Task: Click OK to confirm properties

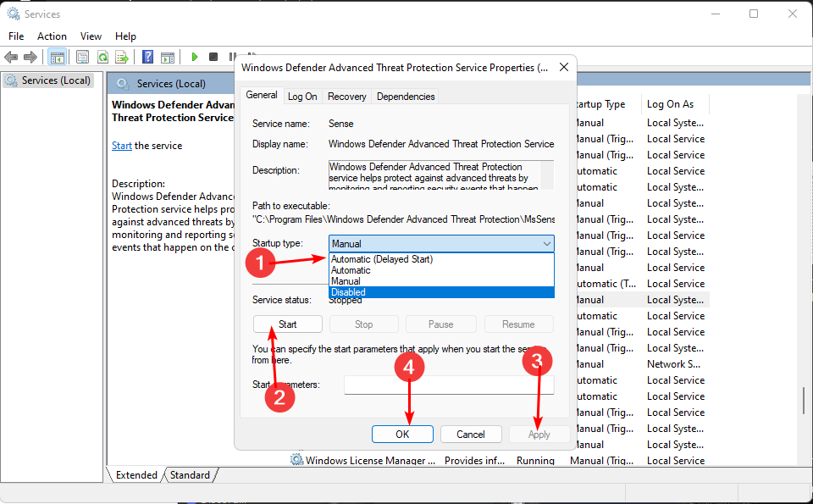Action: [402, 434]
